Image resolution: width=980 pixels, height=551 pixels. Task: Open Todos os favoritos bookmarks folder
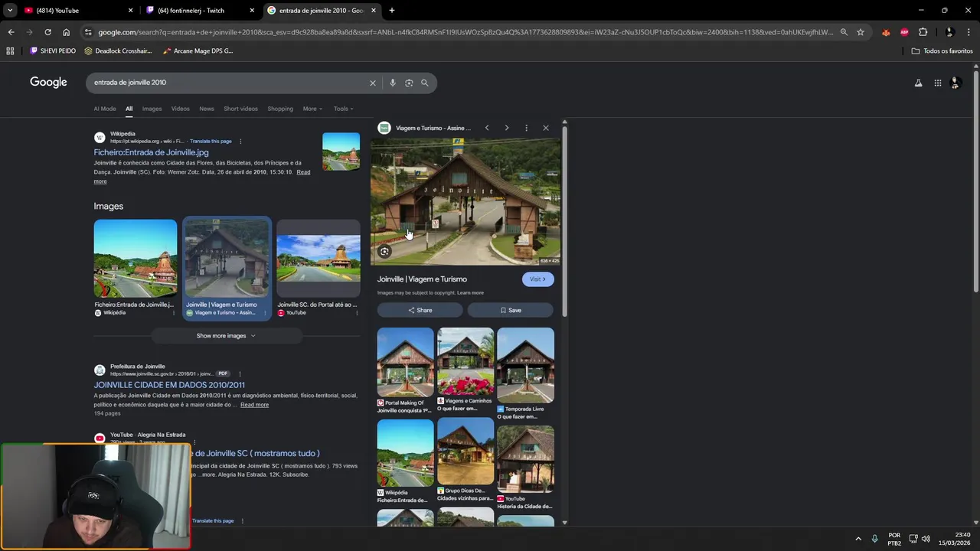click(x=942, y=51)
